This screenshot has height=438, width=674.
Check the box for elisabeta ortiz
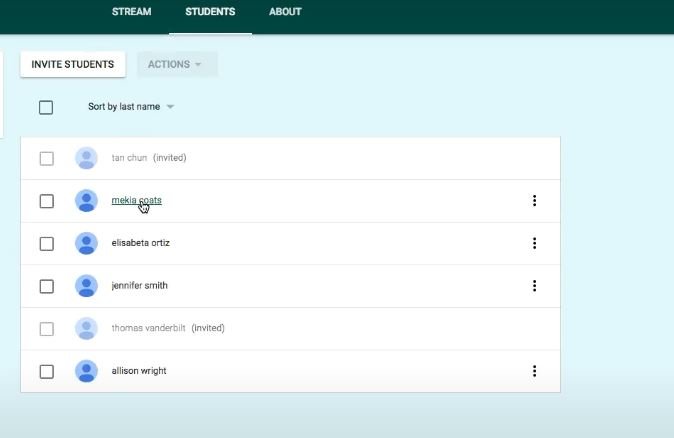point(46,243)
